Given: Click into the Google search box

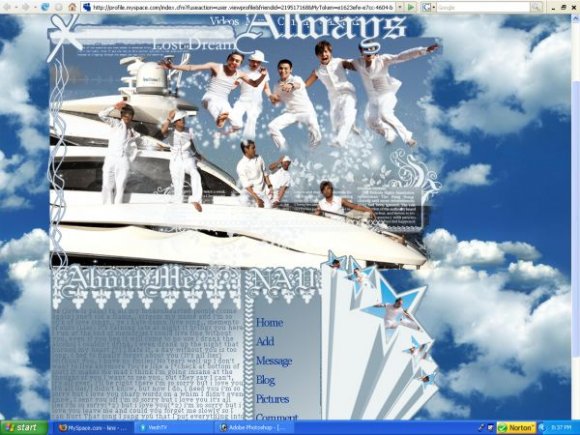Looking at the screenshot, I should (x=483, y=7).
